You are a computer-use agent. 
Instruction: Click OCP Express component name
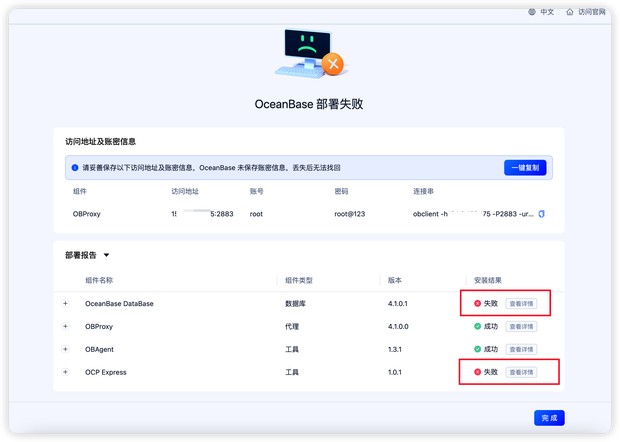pyautogui.click(x=106, y=372)
